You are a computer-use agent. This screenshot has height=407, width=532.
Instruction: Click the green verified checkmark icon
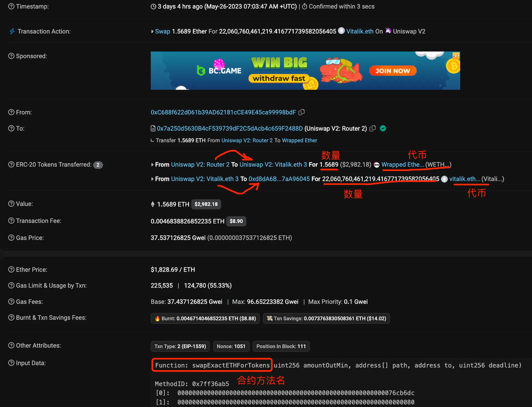[383, 128]
